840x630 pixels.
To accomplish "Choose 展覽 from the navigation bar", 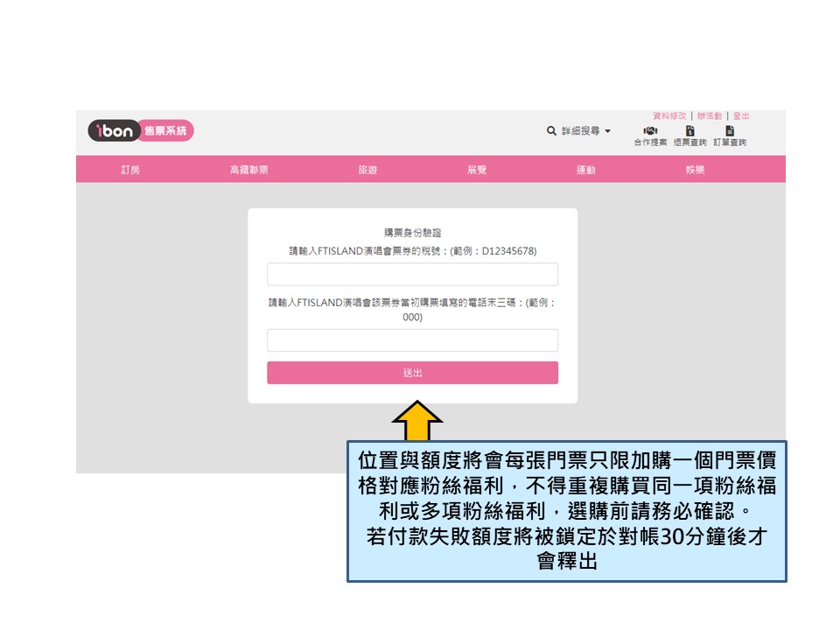I will coord(477,170).
